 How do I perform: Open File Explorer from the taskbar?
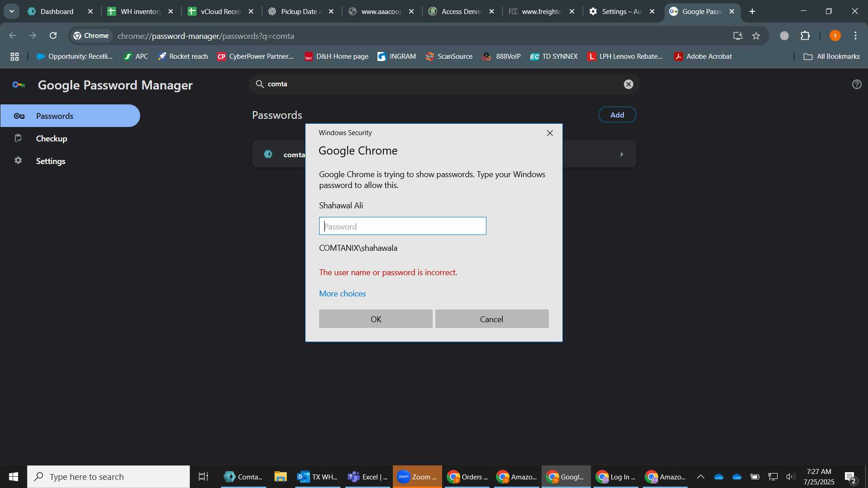tap(280, 477)
